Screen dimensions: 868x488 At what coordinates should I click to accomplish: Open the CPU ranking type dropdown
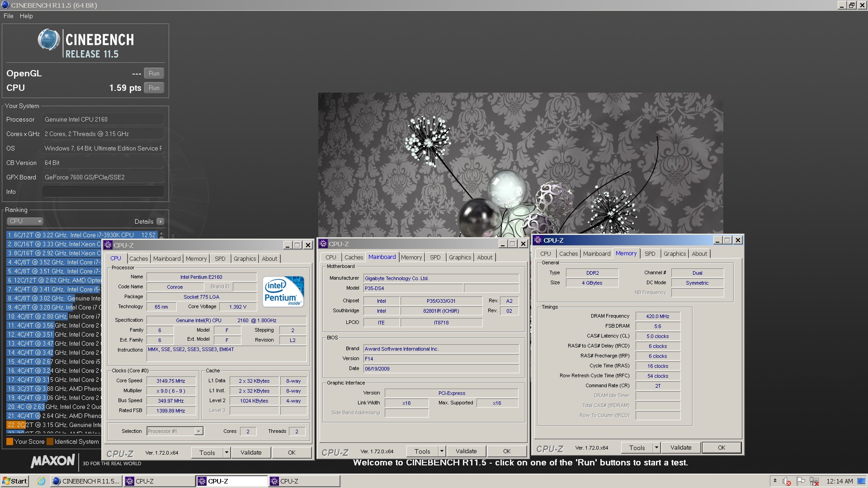coord(25,221)
